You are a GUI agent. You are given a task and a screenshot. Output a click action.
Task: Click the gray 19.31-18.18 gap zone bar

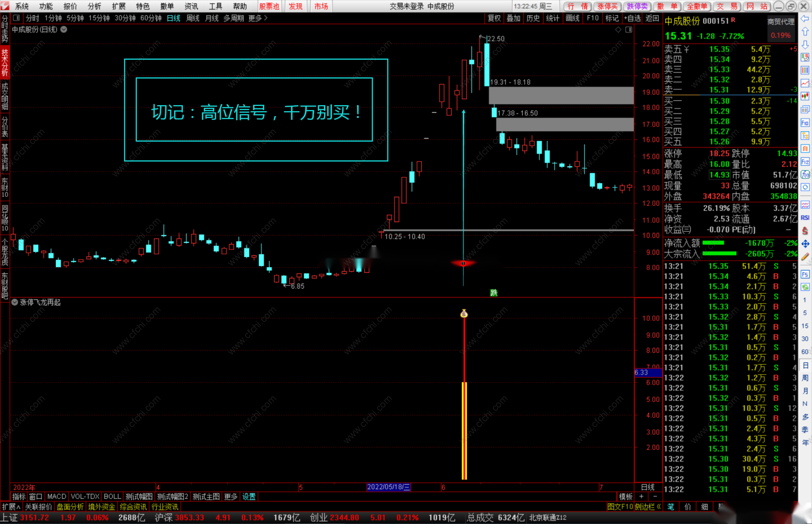pyautogui.click(x=561, y=95)
